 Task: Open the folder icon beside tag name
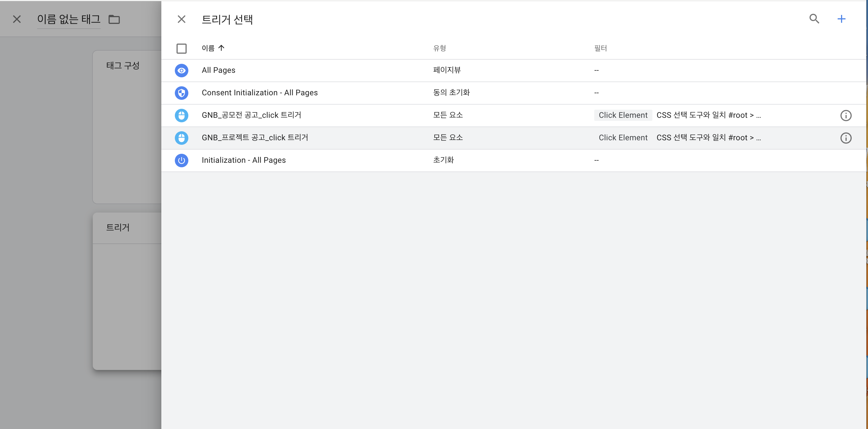(114, 20)
